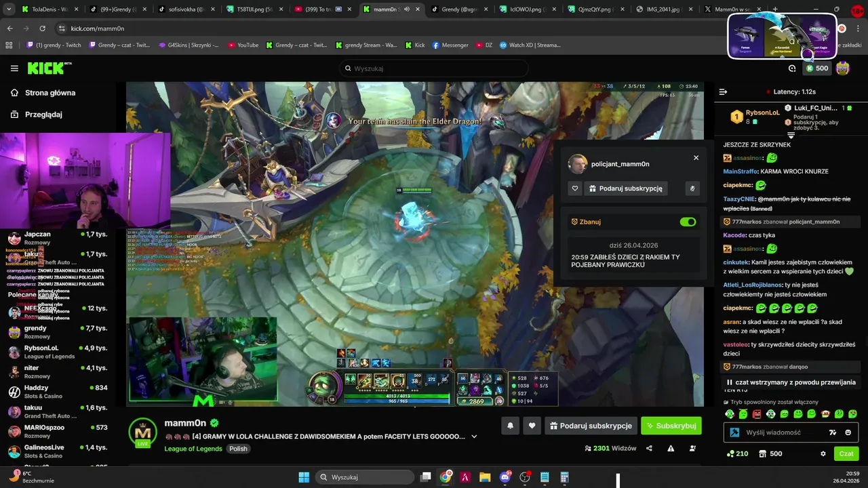
Task: Click Podaruj subskrypcje below the video
Action: point(591,426)
